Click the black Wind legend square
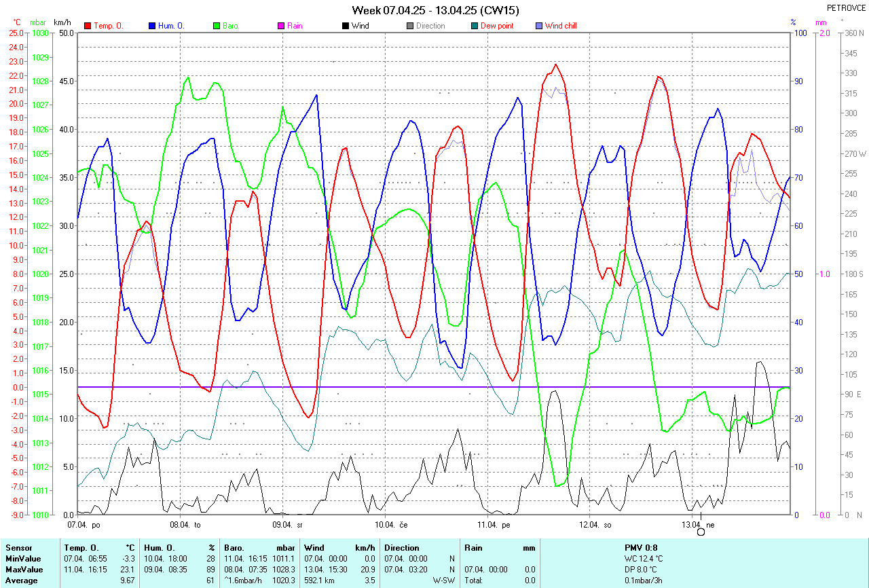 pos(345,26)
